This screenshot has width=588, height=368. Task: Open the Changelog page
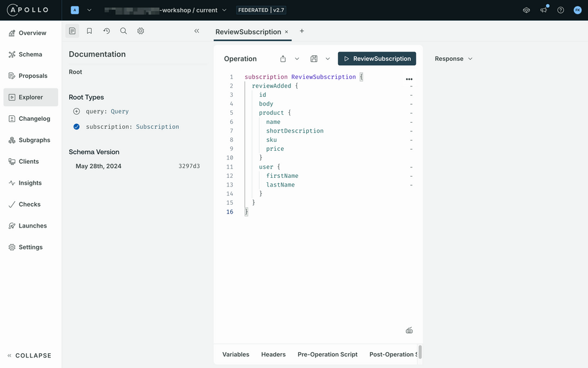[x=31, y=118]
